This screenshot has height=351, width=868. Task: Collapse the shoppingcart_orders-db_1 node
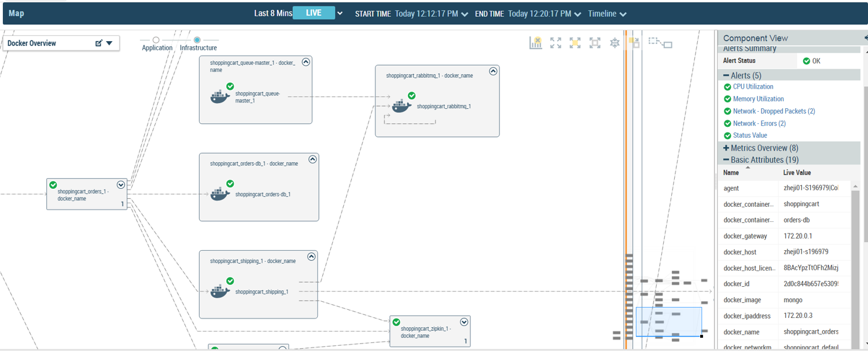pos(313,159)
